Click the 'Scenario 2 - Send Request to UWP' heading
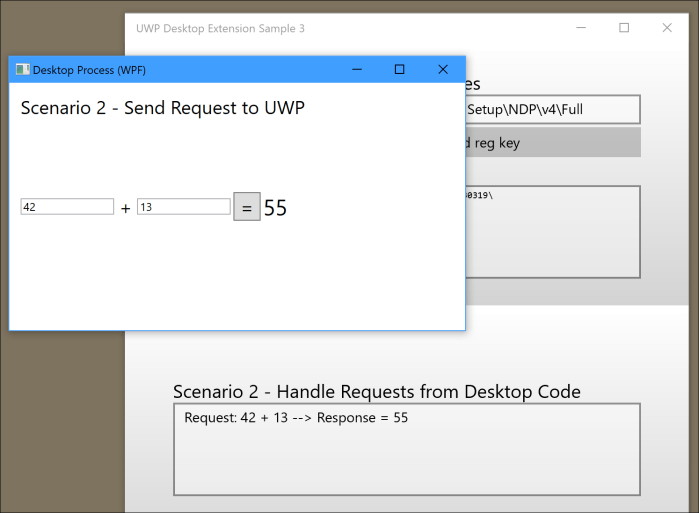The image size is (699, 513). pyautogui.click(x=162, y=108)
